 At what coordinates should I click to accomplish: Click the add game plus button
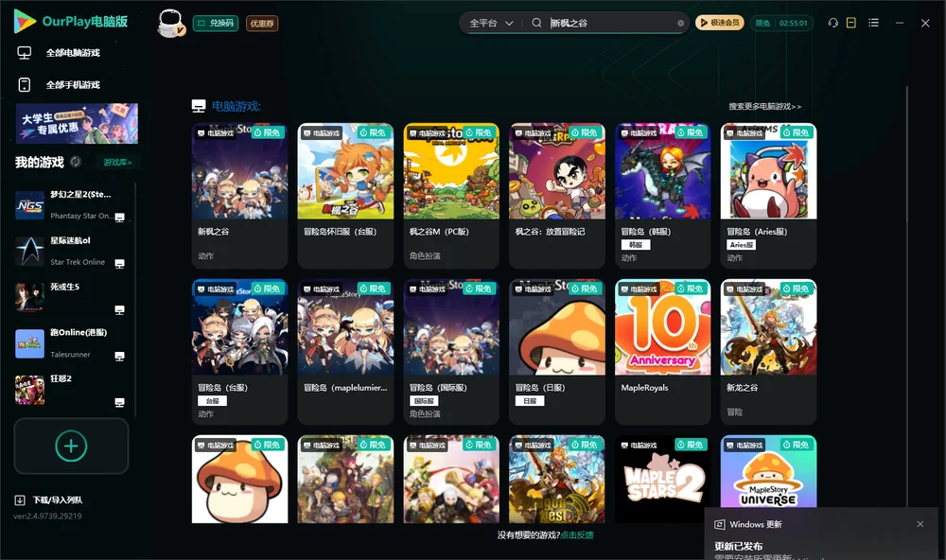(x=71, y=446)
